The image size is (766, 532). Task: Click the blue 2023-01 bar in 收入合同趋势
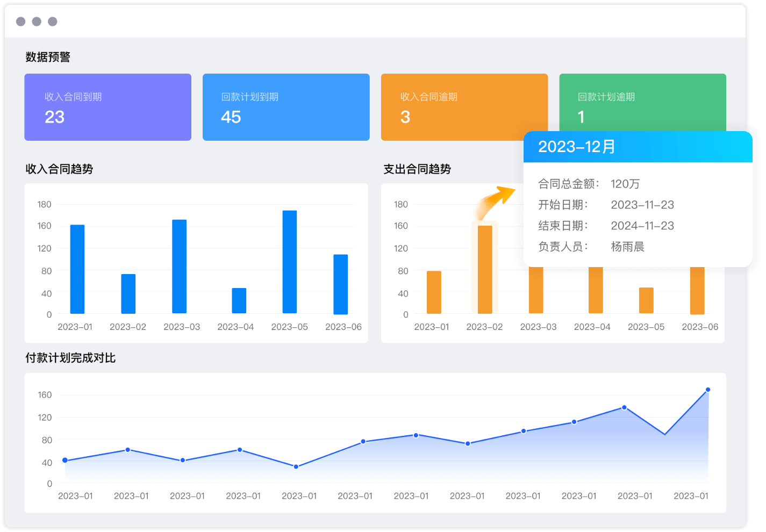[x=77, y=269]
